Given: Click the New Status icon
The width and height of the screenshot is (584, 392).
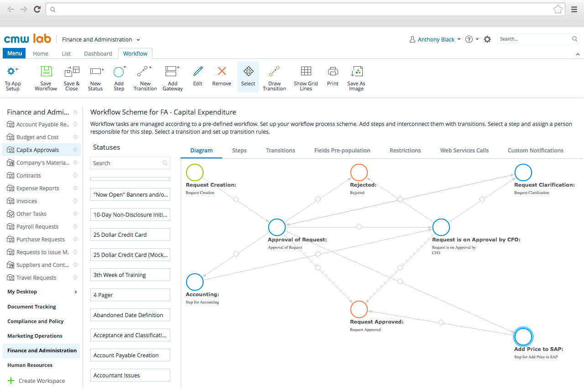Looking at the screenshot, I should (x=96, y=72).
